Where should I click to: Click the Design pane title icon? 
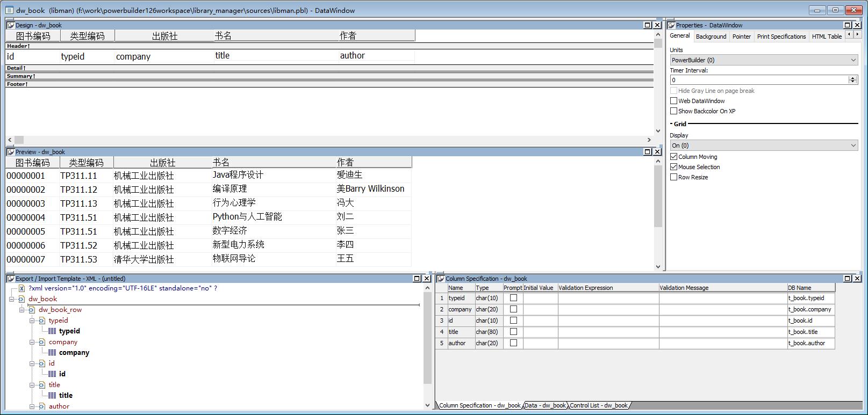click(x=11, y=25)
